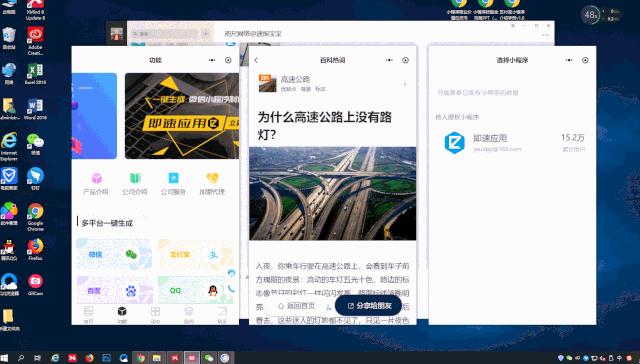Select the 支付宝 platform card
The height and width of the screenshot is (364, 640).
[196, 255]
